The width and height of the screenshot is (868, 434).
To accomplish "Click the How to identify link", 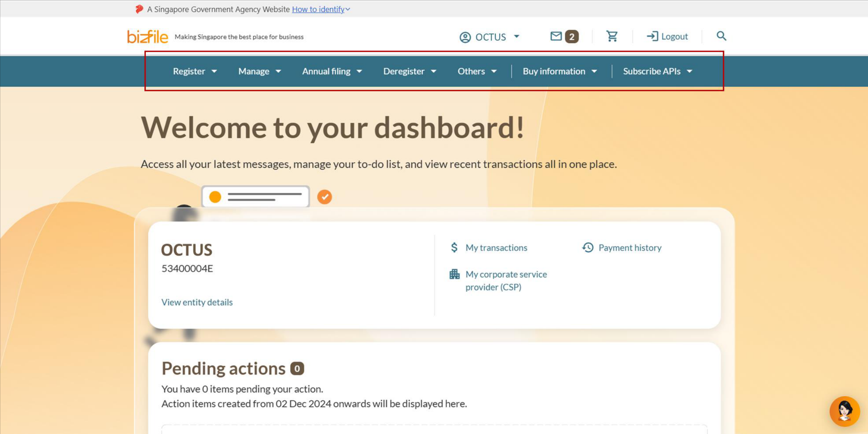I will (x=318, y=9).
